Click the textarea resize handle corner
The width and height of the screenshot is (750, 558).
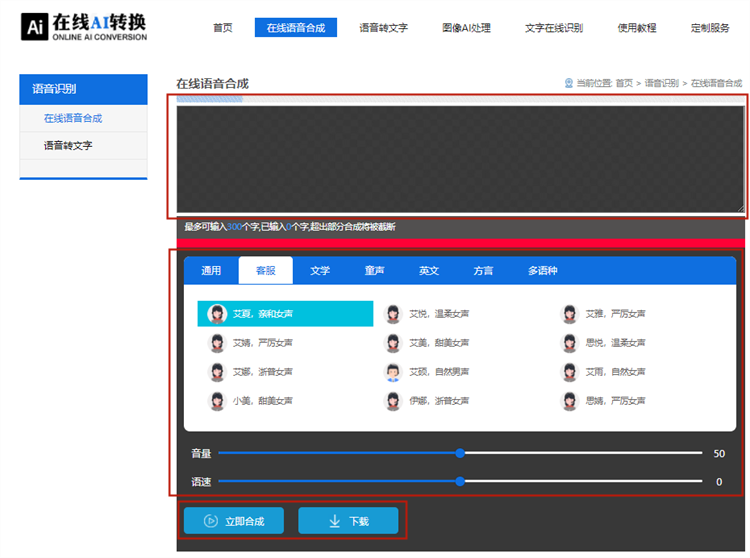741,208
